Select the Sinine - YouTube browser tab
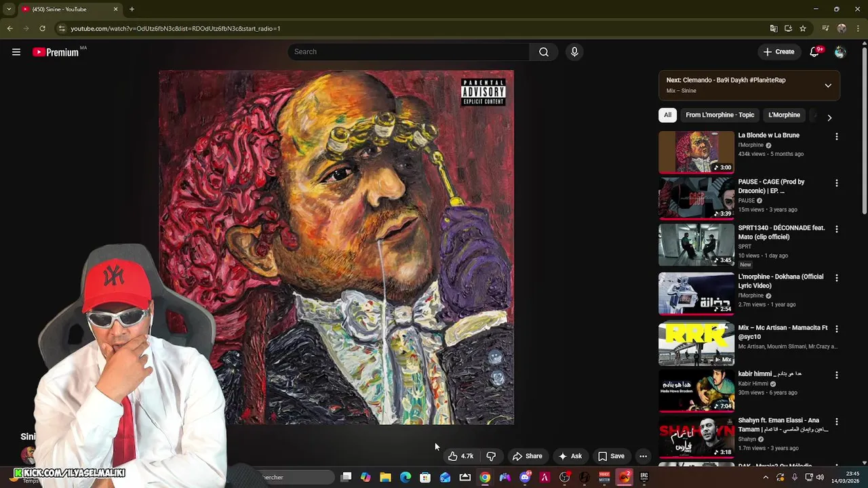This screenshot has width=868, height=488. (x=70, y=9)
